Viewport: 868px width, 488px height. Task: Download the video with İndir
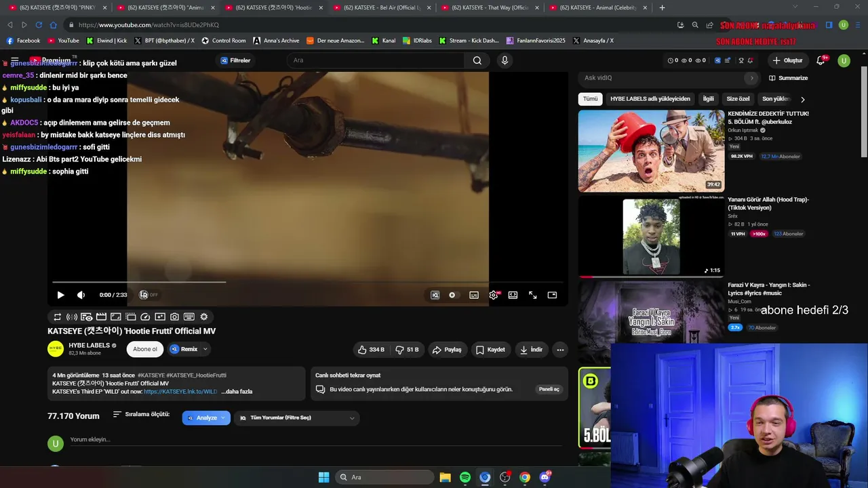tap(531, 350)
